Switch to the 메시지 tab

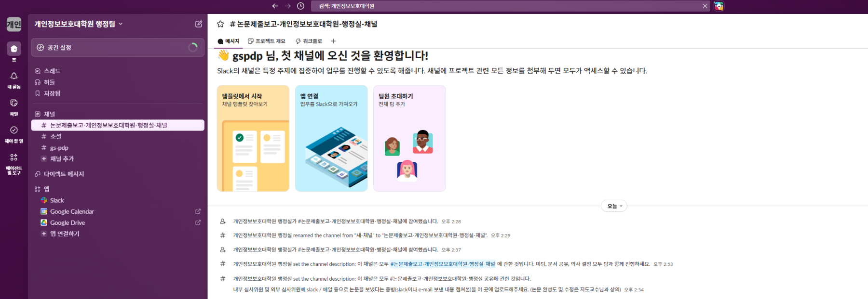(229, 41)
